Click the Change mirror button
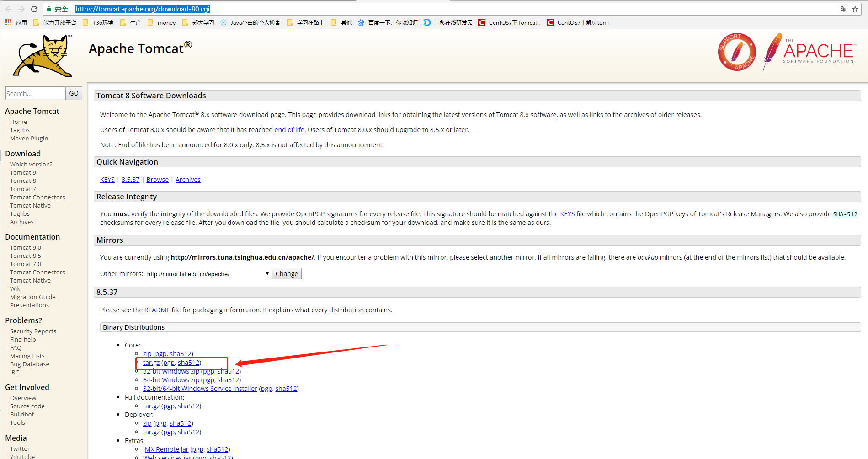The height and width of the screenshot is (459, 868). tap(287, 274)
